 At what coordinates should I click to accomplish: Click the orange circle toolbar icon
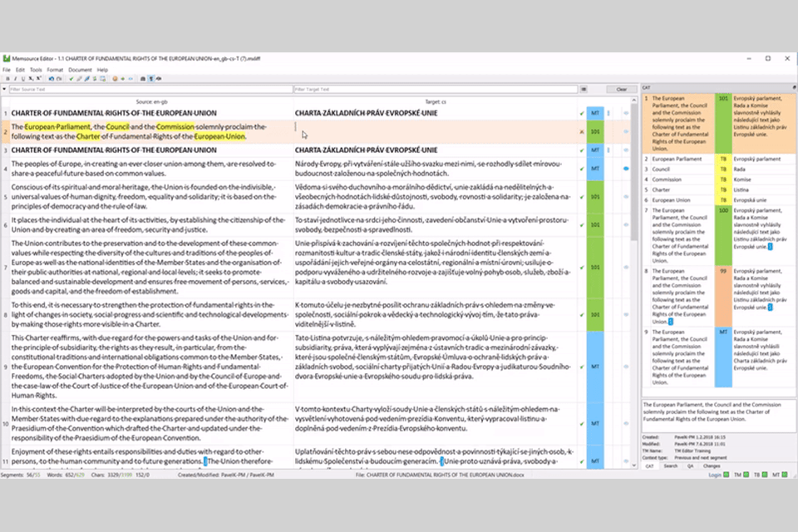[115, 79]
